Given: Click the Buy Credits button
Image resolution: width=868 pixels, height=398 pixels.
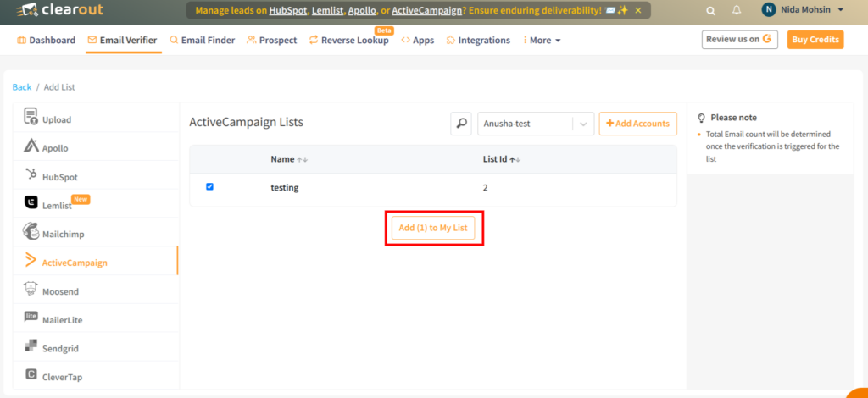Looking at the screenshot, I should point(815,40).
